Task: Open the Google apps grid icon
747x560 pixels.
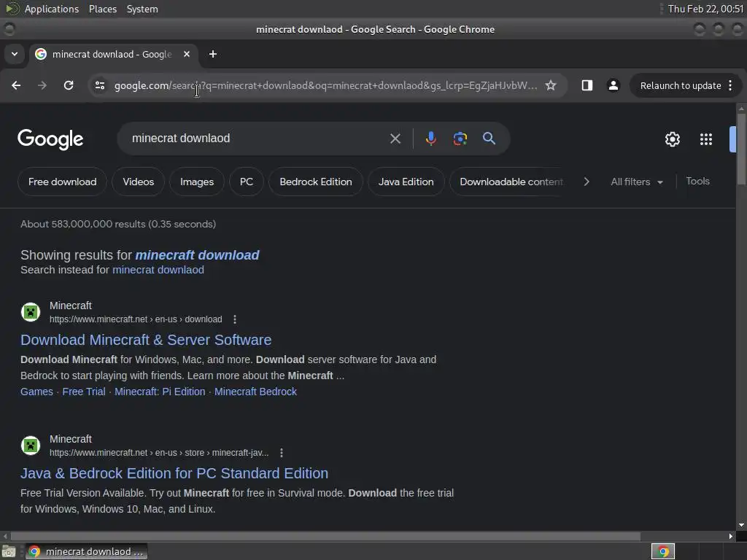Action: tap(706, 139)
